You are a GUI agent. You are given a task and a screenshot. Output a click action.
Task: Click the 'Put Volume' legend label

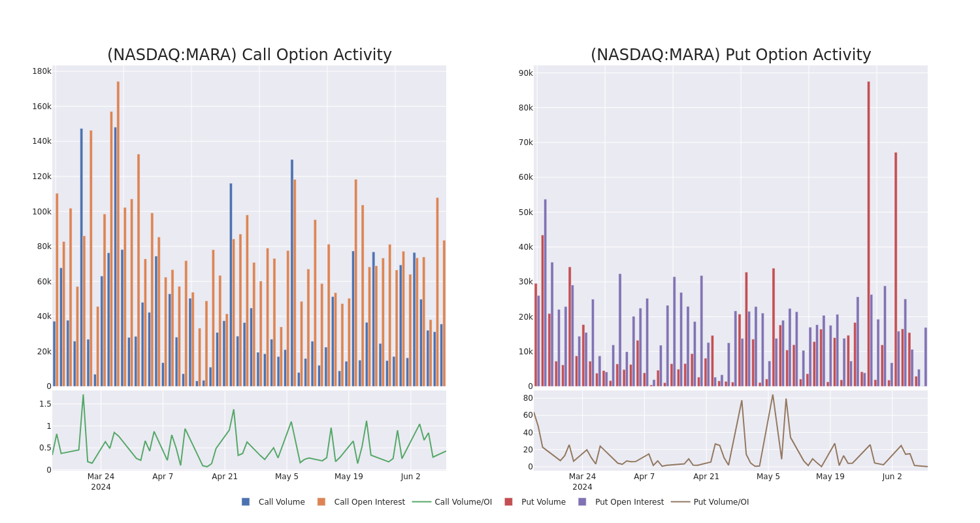544,502
